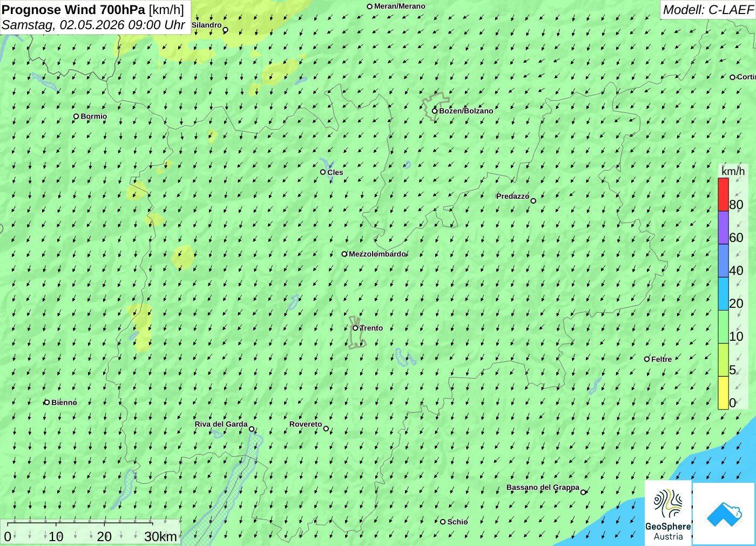
Task: Click the 'Bassano del Grappa' label
Action: point(543,487)
